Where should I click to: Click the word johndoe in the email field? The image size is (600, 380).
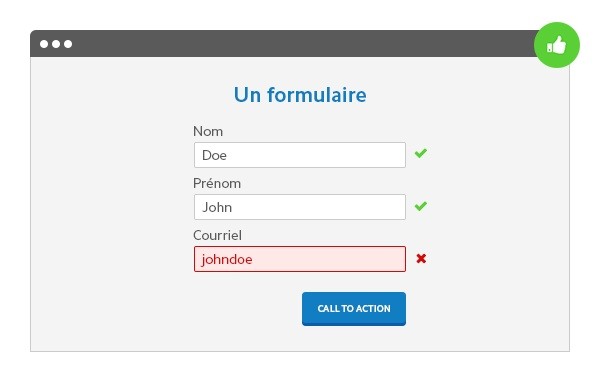tap(227, 259)
